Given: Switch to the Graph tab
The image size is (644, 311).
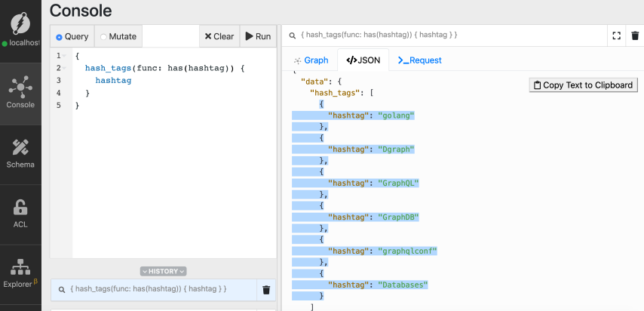Looking at the screenshot, I should tap(311, 60).
